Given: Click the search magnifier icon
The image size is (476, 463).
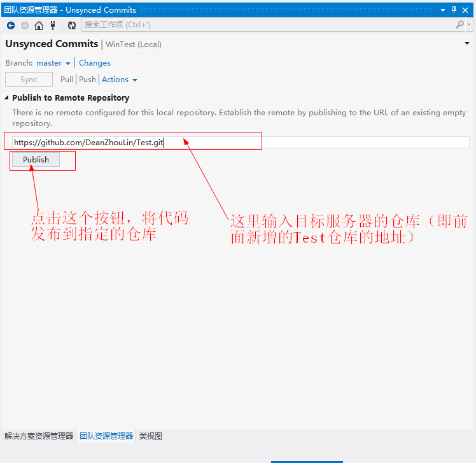Looking at the screenshot, I should click(459, 25).
